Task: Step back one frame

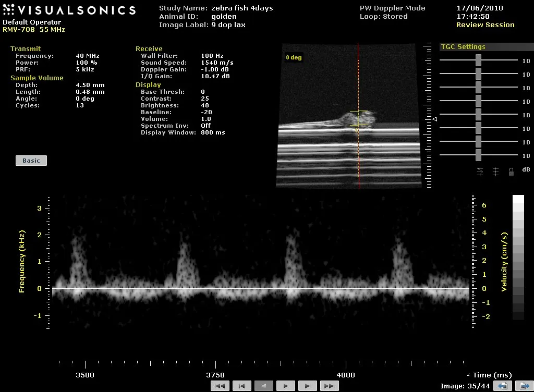Action: [242, 386]
